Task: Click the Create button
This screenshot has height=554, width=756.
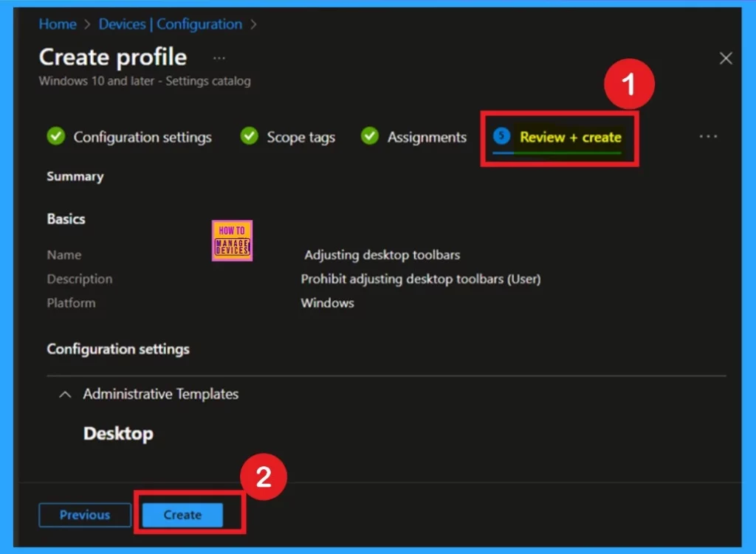Action: click(182, 515)
